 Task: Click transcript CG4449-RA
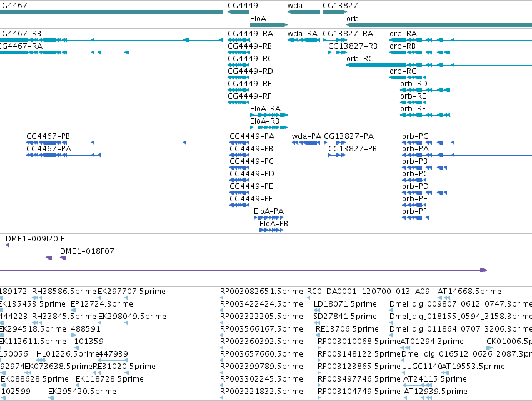[x=239, y=40]
